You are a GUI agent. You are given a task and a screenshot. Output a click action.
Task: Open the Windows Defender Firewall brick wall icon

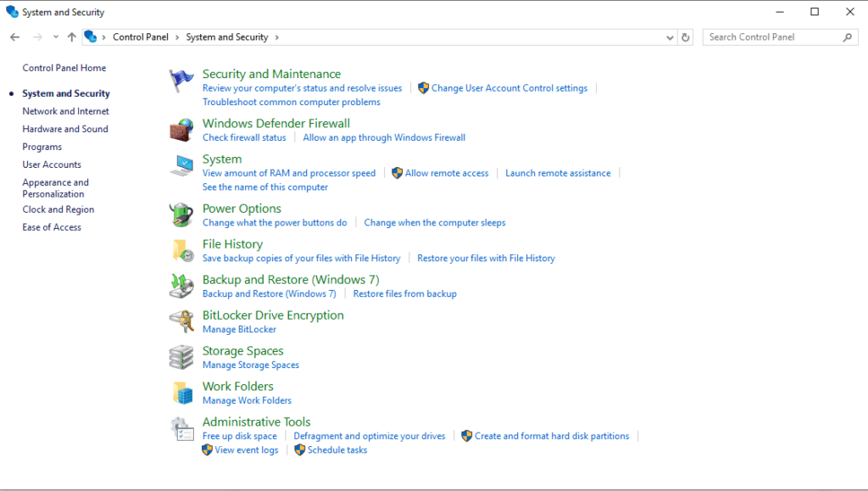point(181,131)
